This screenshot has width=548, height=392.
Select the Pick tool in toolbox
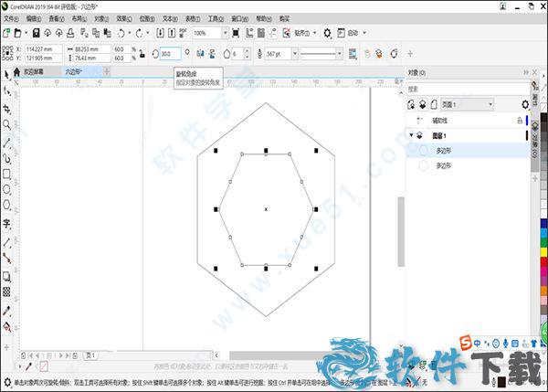tap(7, 73)
